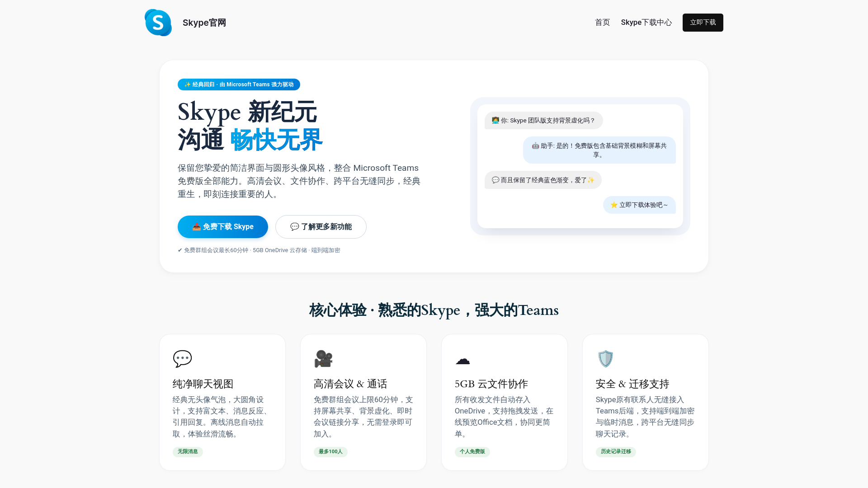The height and width of the screenshot is (488, 868).
Task: Click the black 立即下载 button
Action: 703,23
